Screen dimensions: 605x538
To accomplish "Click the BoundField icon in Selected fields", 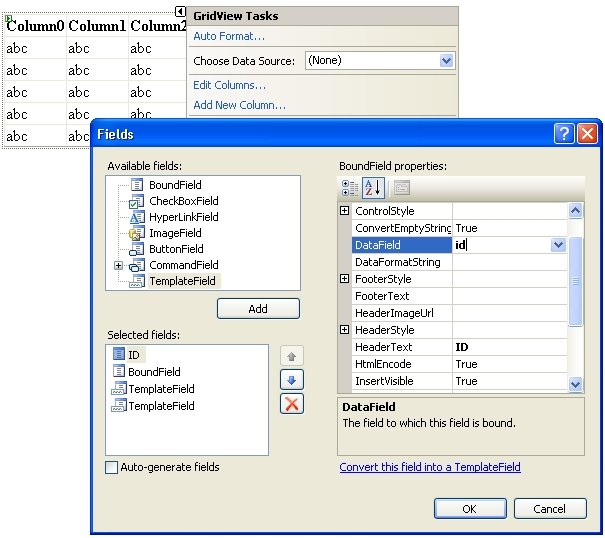I will [x=118, y=371].
